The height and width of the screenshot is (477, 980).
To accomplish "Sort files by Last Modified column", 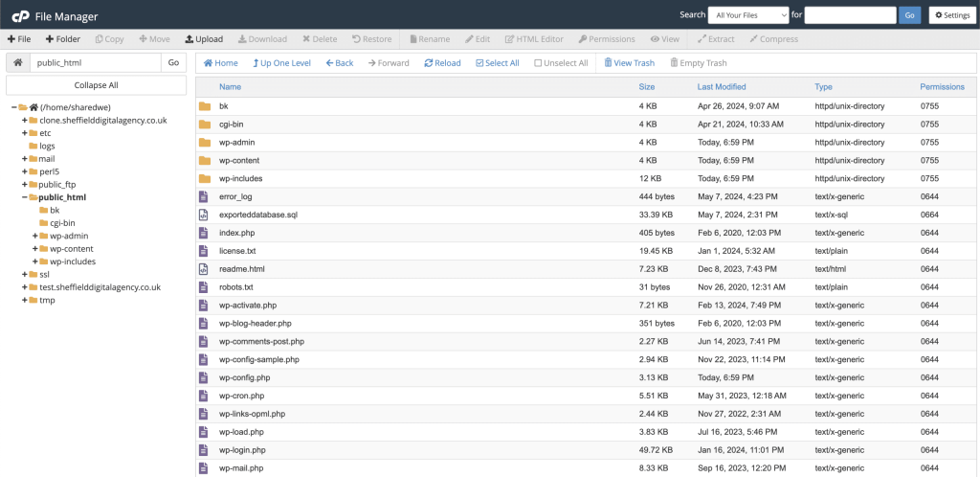I will point(722,87).
